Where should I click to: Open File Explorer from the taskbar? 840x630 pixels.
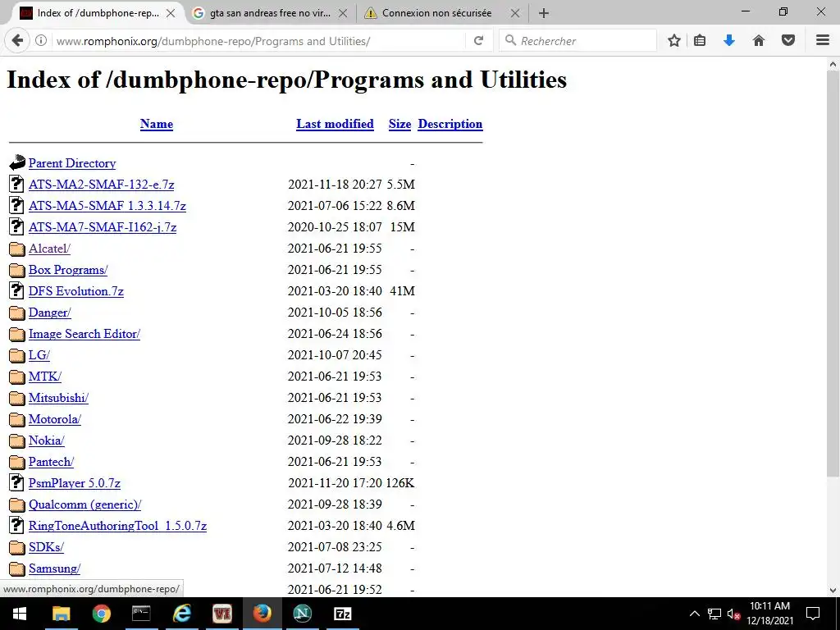click(61, 614)
